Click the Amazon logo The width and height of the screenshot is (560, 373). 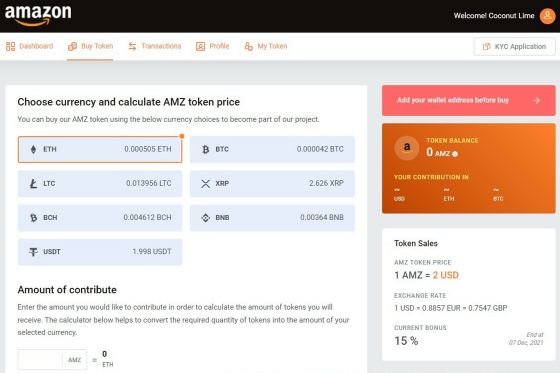click(38, 15)
